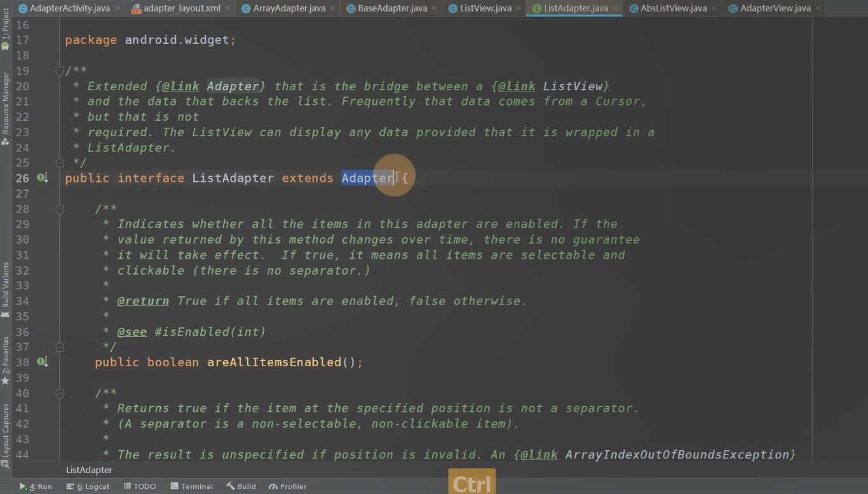Switch to the ArrayAdapter.java tab
This screenshot has height=494, width=868.
coord(289,8)
